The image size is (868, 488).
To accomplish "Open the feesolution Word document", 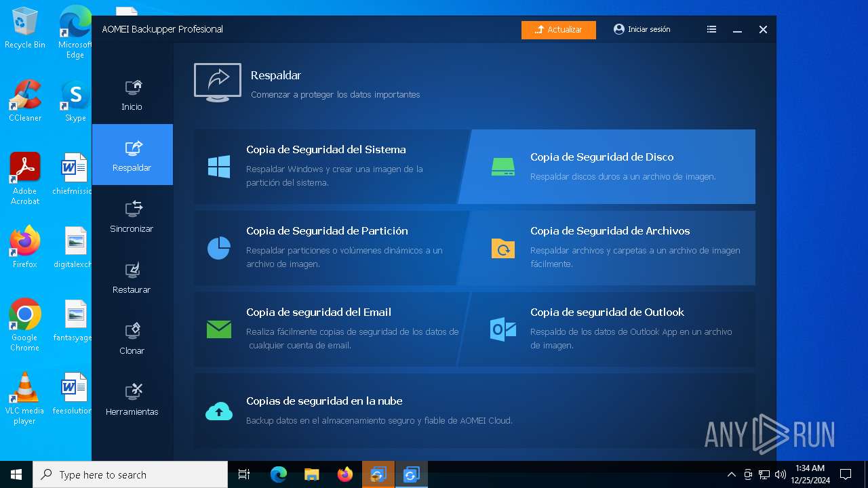I will (73, 394).
